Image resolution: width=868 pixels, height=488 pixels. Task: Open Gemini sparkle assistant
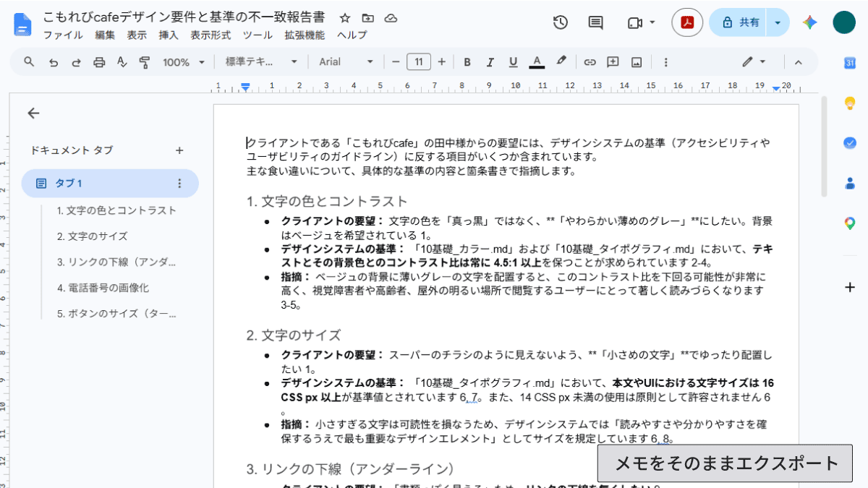(809, 22)
